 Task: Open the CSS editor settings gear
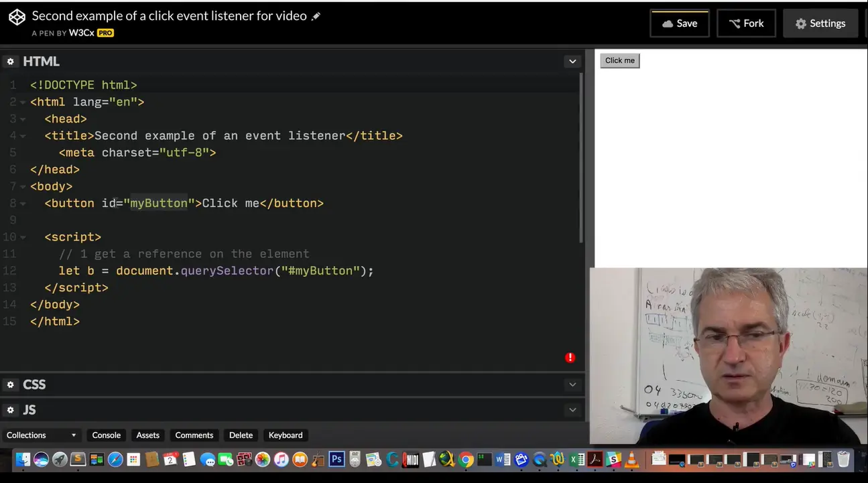point(10,385)
